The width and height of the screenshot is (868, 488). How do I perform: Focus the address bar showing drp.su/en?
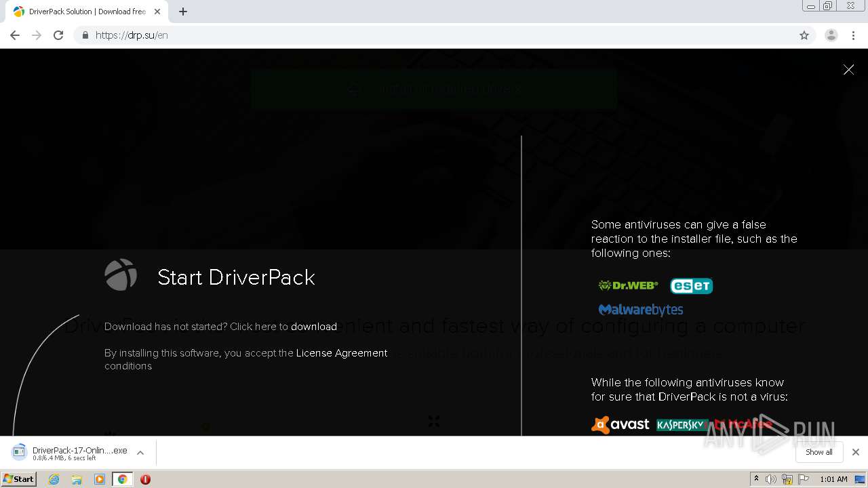pos(444,35)
